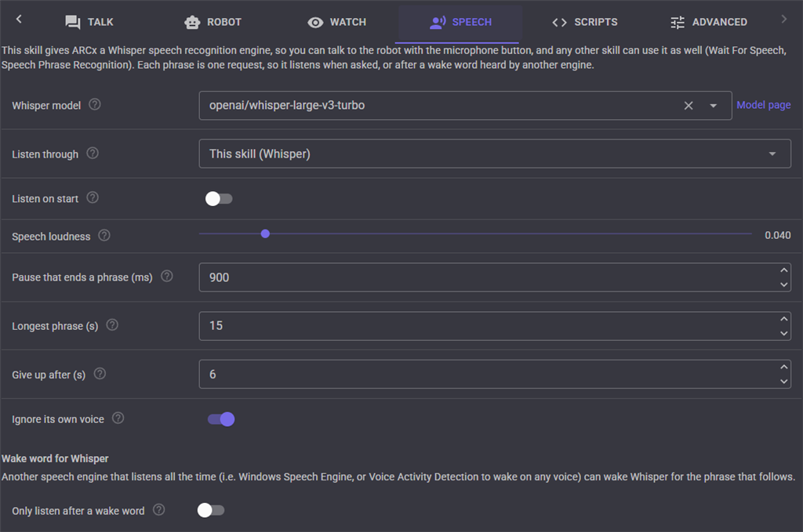Viewport: 803px width, 532px height.
Task: Enable Only listen after a wake word
Action: (211, 510)
